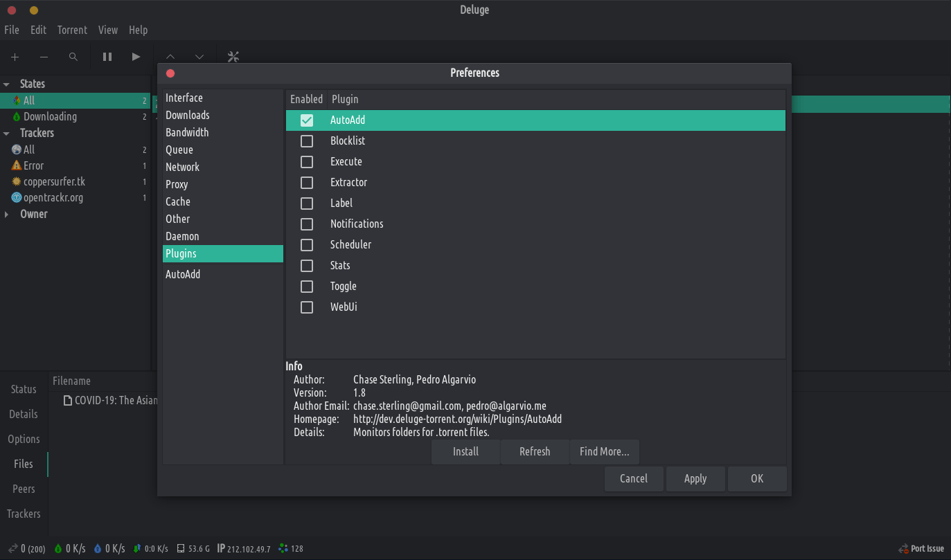
Task: Click the Find More... button
Action: pyautogui.click(x=604, y=451)
